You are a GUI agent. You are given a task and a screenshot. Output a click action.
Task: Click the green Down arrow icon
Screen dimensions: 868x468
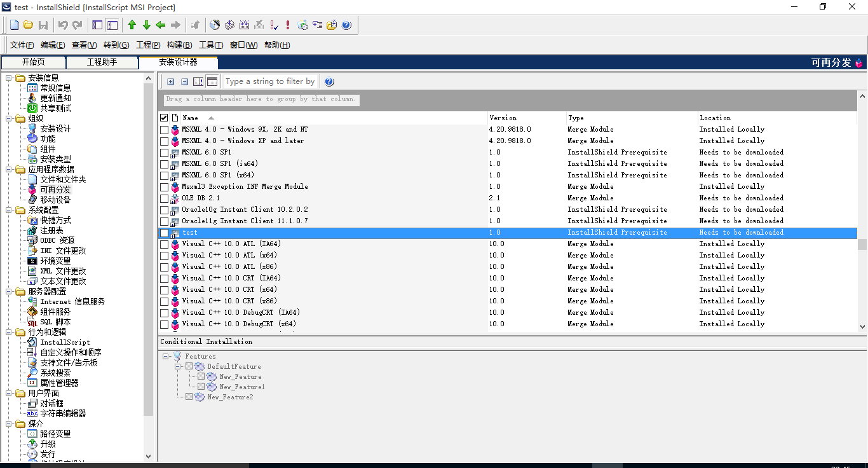(146, 25)
